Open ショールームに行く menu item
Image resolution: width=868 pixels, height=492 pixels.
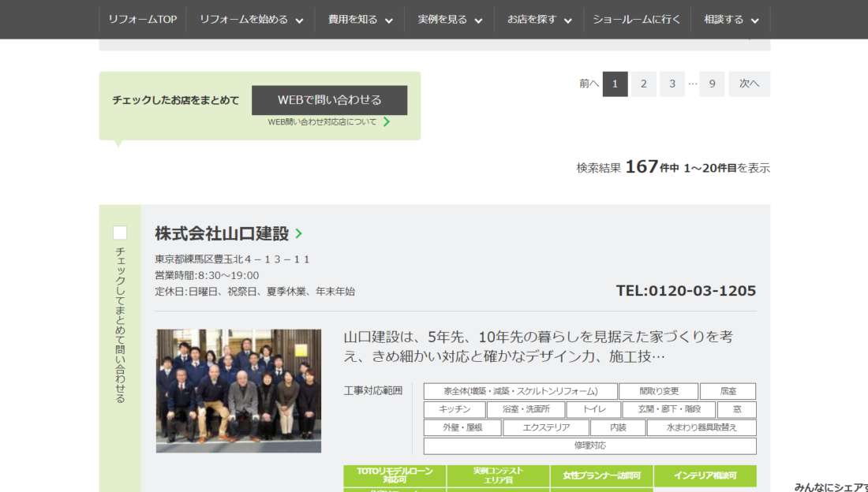click(x=637, y=20)
